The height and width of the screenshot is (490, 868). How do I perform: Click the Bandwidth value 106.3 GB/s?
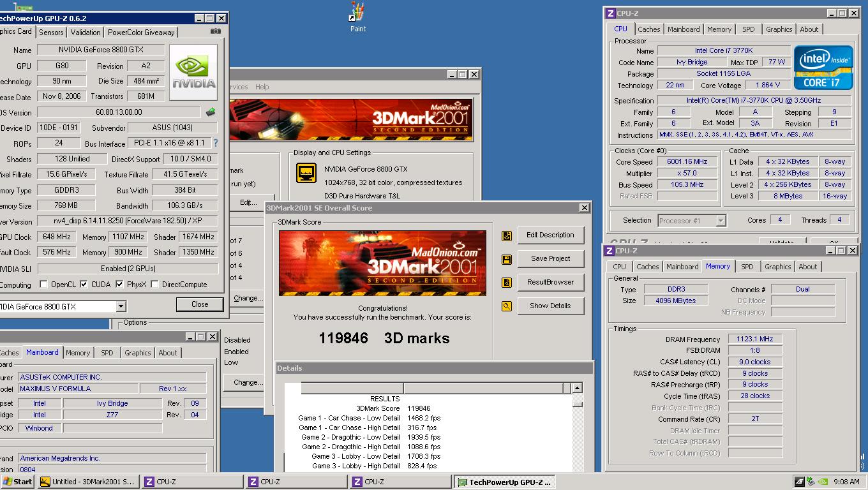186,206
